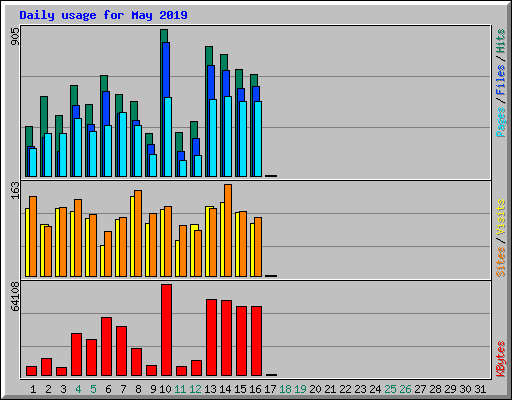Select day 21 on the date axis

tap(330, 389)
